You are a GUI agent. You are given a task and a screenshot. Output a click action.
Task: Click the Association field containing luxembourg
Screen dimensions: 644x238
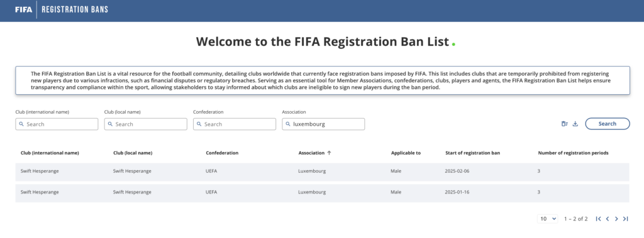pos(323,124)
